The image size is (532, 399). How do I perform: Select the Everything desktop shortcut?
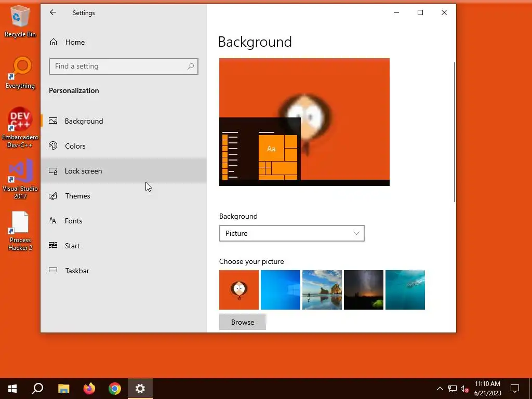click(20, 73)
